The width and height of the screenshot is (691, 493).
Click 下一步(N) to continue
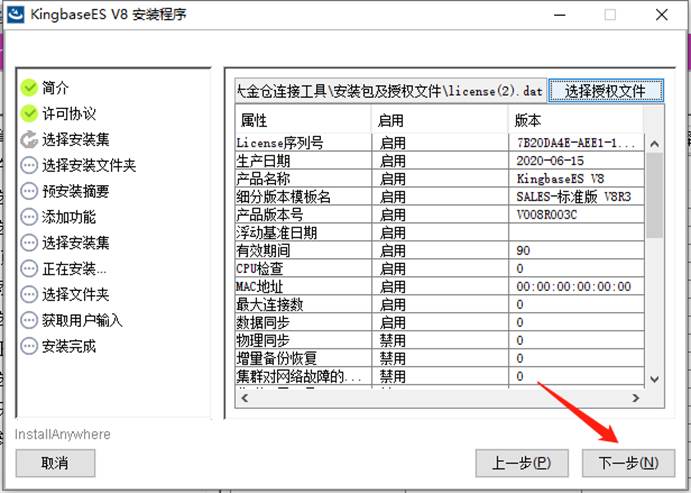pos(628,463)
